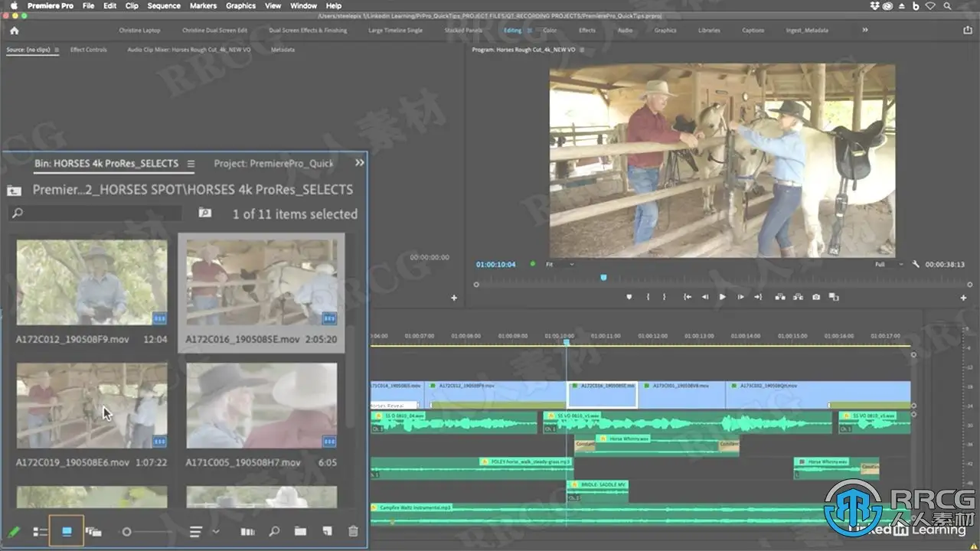Switch bin to List View
This screenshot has height=551, width=980.
41,531
